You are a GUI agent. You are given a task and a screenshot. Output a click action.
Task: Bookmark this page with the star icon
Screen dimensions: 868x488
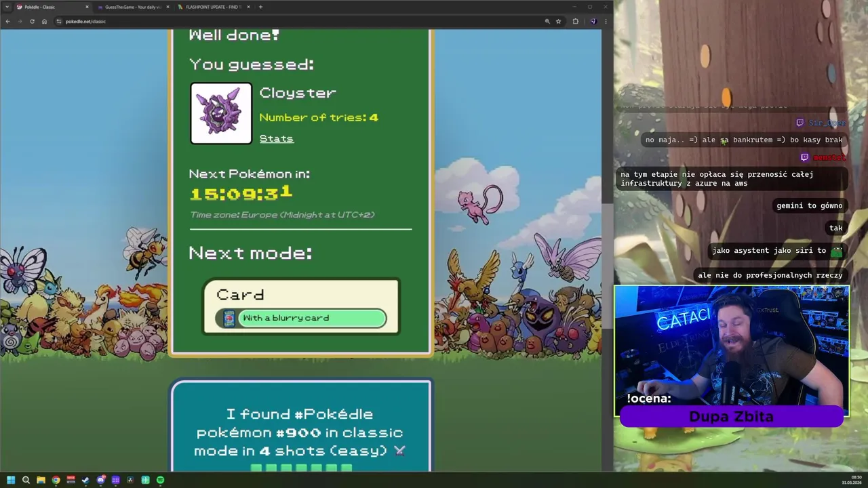[559, 21]
